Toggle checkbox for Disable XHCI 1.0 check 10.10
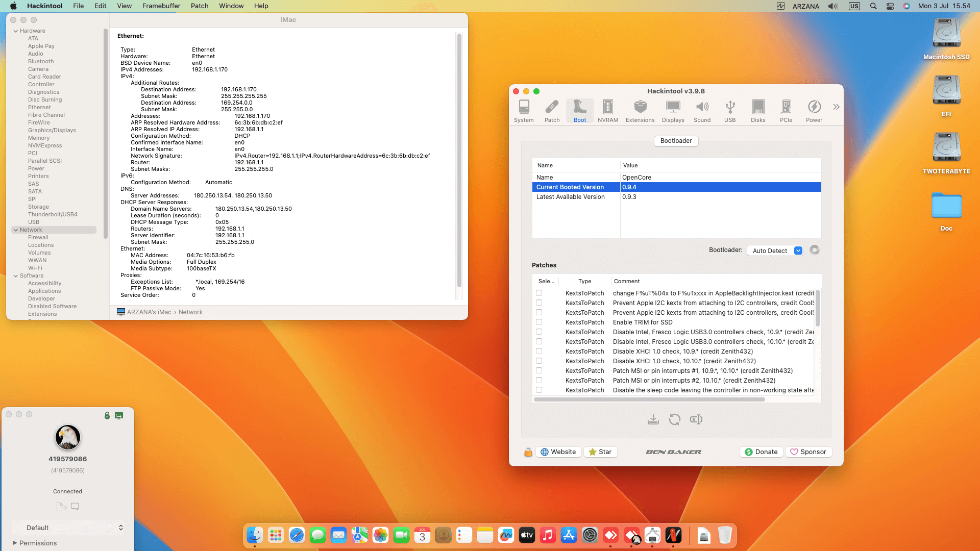The height and width of the screenshot is (551, 980). point(539,361)
